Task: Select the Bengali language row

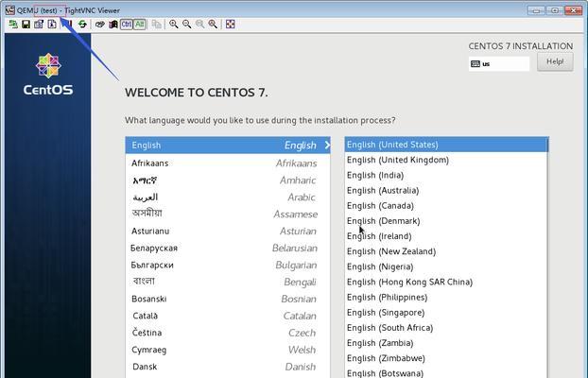Action: pyautogui.click(x=228, y=282)
